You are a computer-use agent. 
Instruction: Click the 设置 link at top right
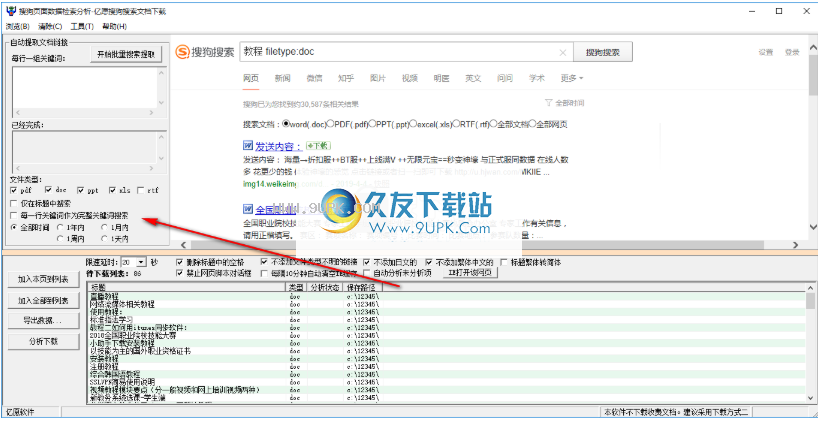point(766,52)
